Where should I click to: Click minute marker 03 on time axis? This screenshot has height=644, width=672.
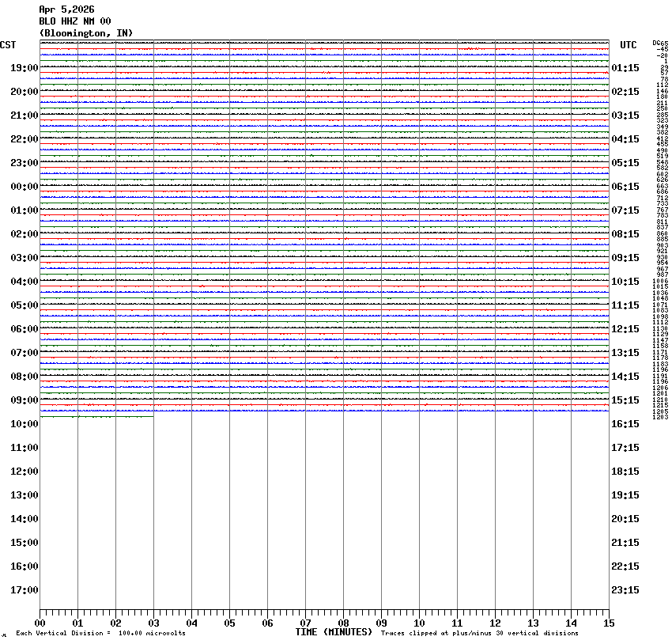pos(153,623)
